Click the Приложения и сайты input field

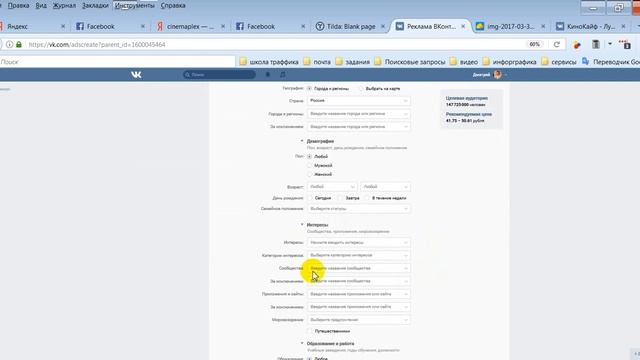359,294
